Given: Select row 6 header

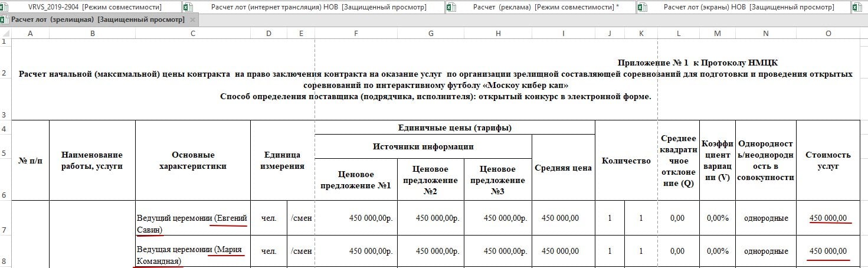Looking at the screenshot, I should click(5, 179).
